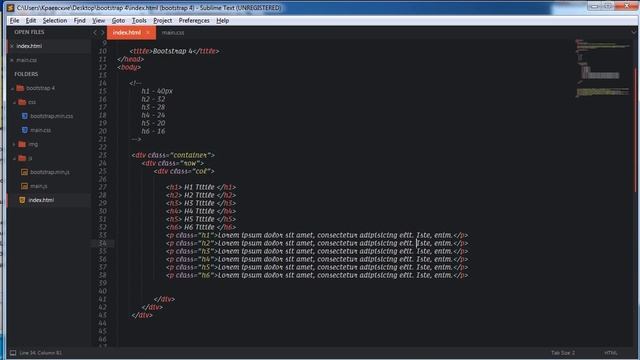Collapse the js folder
Image resolution: width=640 pixels, height=360 pixels.
(14, 158)
